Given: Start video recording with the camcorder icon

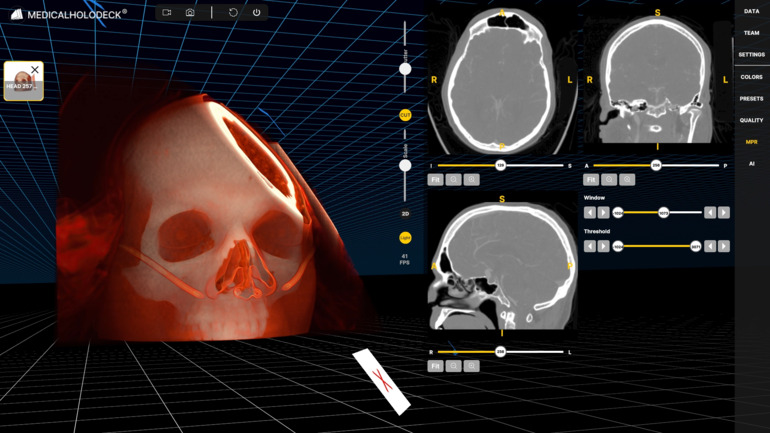Looking at the screenshot, I should click(x=166, y=12).
